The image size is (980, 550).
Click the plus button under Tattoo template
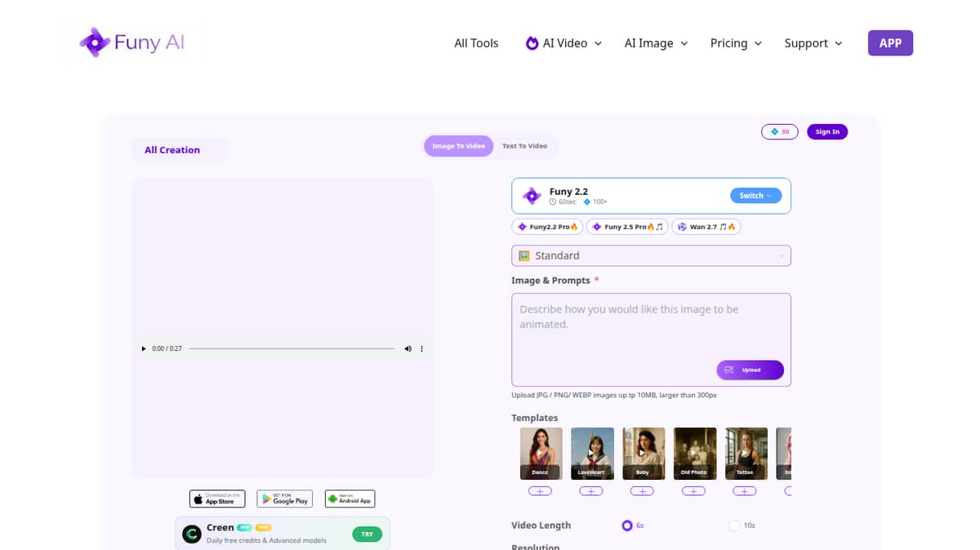(x=745, y=491)
